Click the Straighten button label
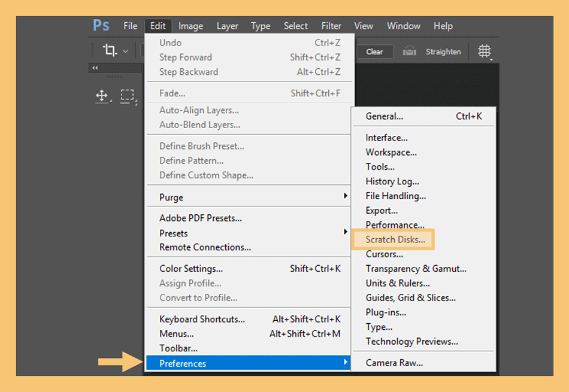The height and width of the screenshot is (392, 569). 443,52
